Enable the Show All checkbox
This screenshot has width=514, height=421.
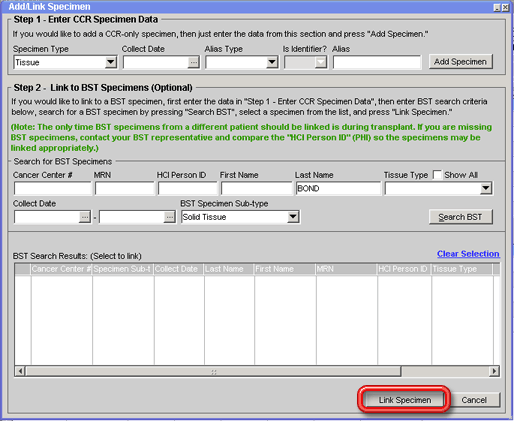437,175
